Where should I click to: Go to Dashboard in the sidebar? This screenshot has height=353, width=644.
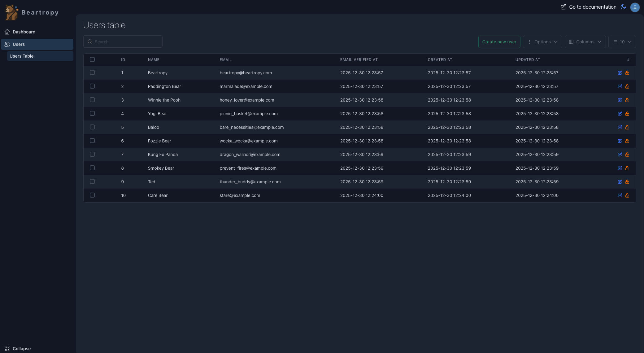click(24, 32)
